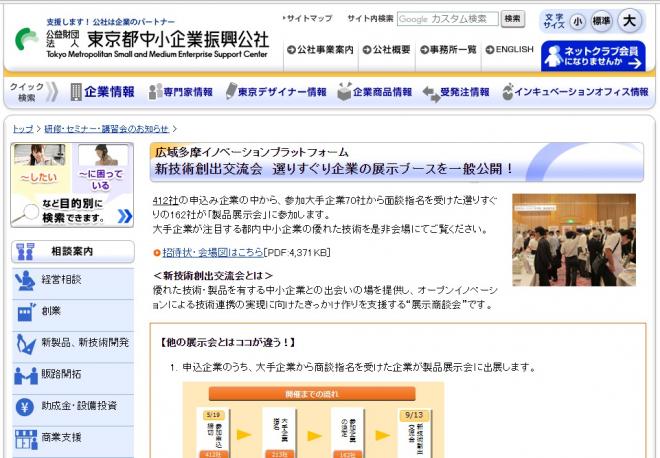Click the orange bullet before 招待状 link

click(157, 253)
